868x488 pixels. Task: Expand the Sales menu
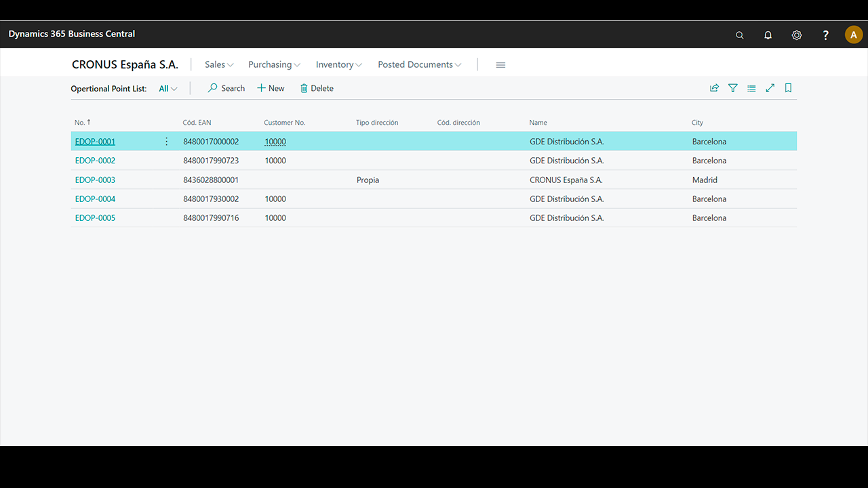point(219,64)
